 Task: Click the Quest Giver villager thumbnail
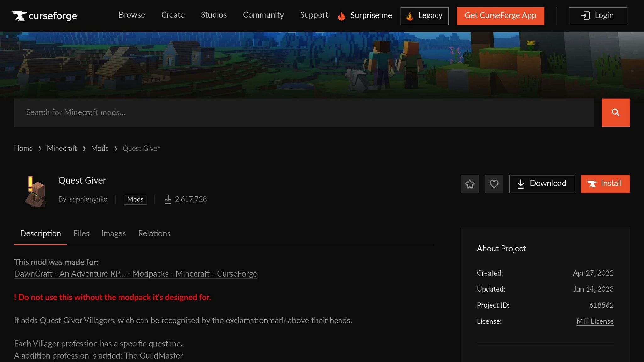[x=35, y=191]
